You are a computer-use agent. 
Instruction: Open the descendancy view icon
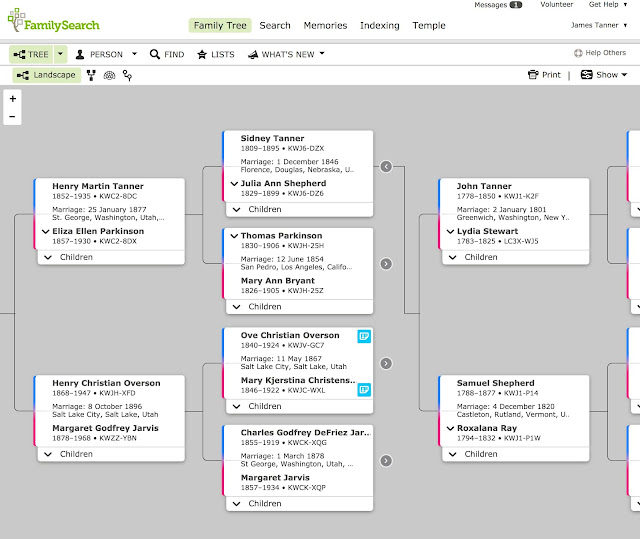tap(127, 75)
